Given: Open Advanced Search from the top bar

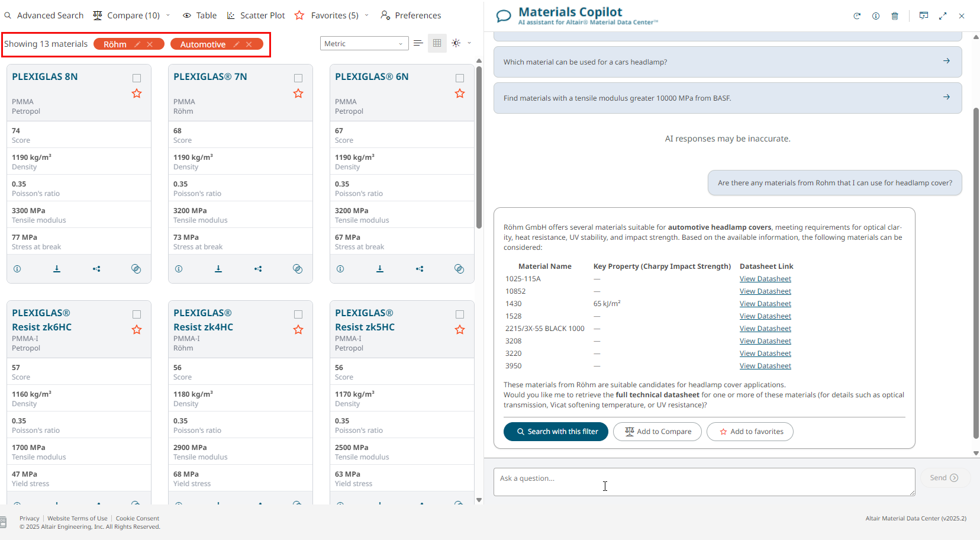Looking at the screenshot, I should tap(44, 15).
